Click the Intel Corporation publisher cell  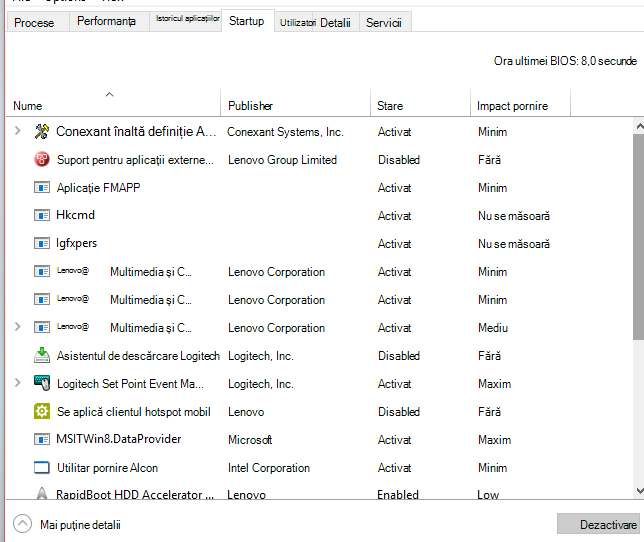click(x=269, y=468)
